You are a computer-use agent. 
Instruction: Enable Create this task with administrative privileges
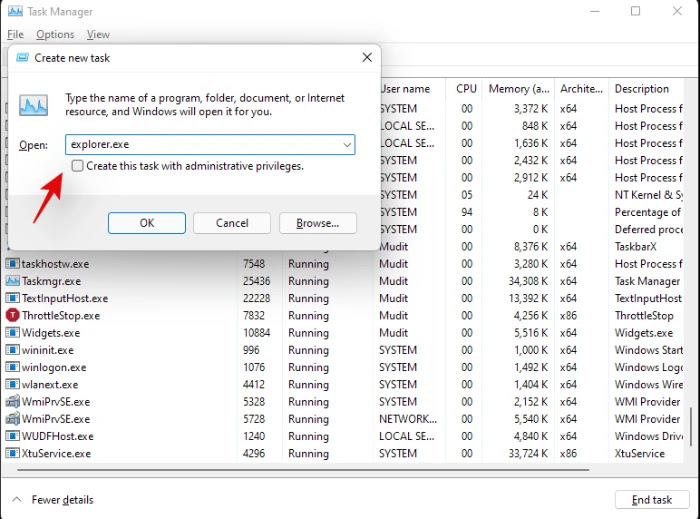click(77, 166)
